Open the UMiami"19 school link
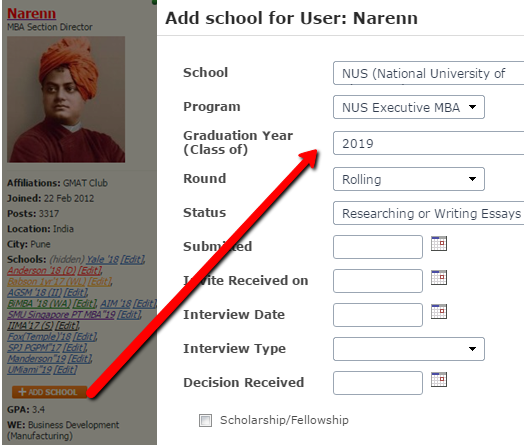 [x=29, y=369]
